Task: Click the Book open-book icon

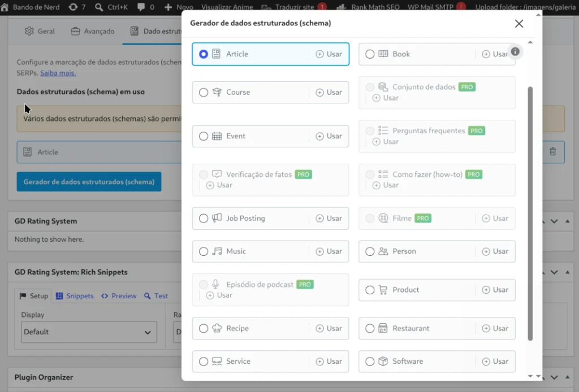Action: [x=383, y=54]
